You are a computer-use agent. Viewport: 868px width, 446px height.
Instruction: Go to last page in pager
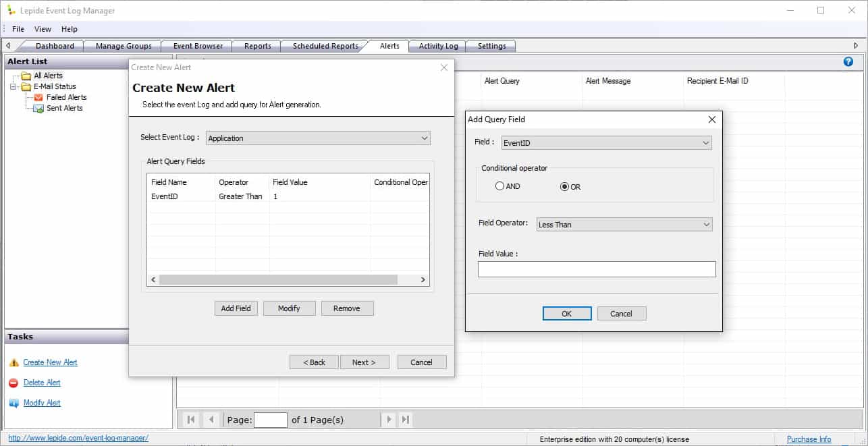pos(405,420)
